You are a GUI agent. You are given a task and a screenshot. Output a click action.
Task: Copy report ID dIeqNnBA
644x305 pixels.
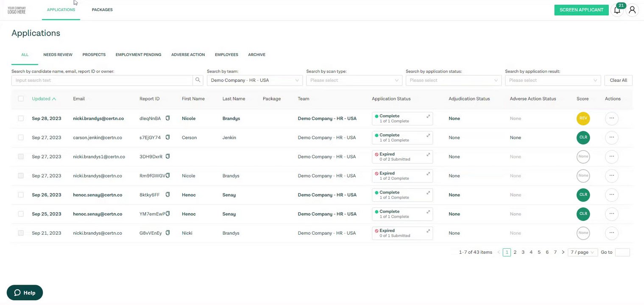point(167,118)
